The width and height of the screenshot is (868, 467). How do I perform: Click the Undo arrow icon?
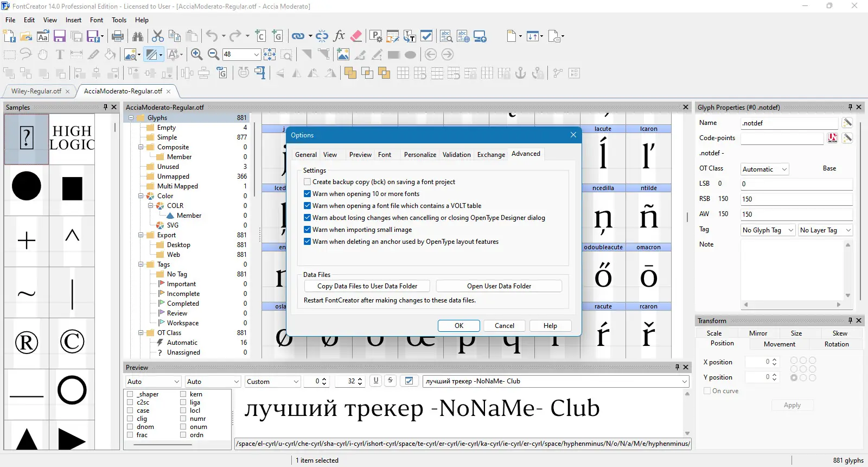(212, 36)
